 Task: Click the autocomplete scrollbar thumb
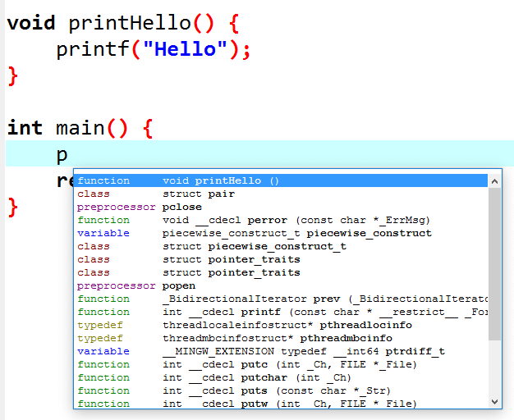pos(494,263)
